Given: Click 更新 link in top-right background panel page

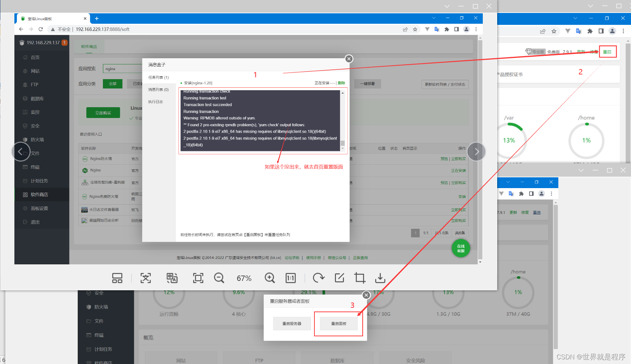Looking at the screenshot, I should (581, 52).
